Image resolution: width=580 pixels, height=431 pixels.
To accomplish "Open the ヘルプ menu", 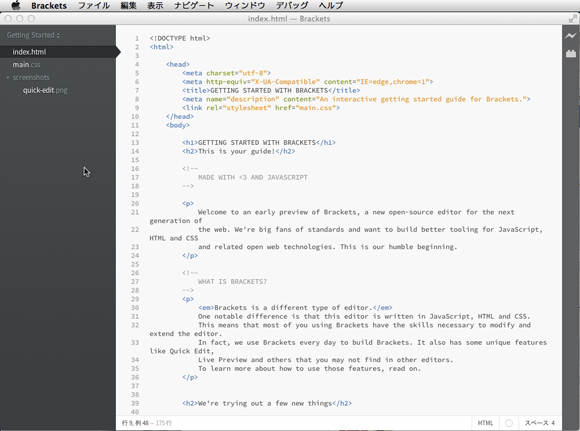I will click(331, 6).
